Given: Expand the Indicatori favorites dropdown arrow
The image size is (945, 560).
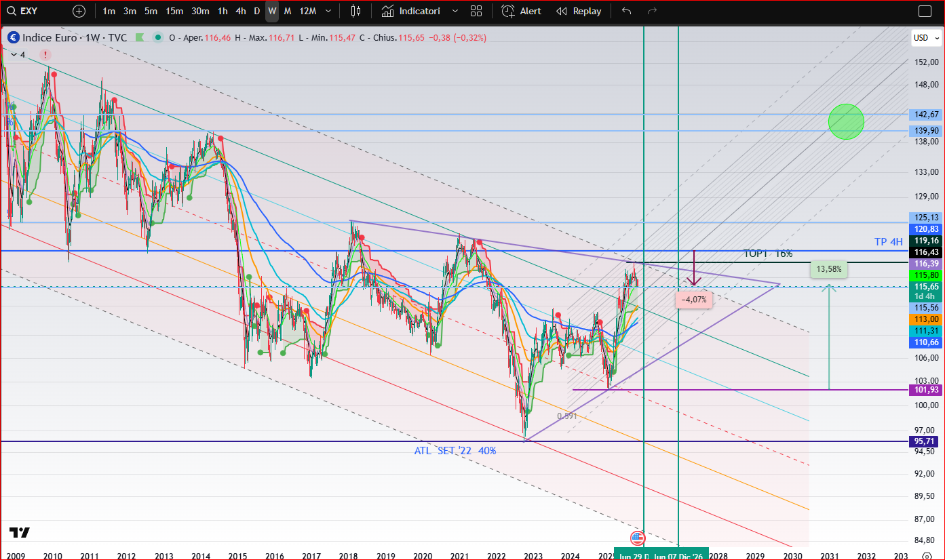Looking at the screenshot, I should tap(455, 11).
